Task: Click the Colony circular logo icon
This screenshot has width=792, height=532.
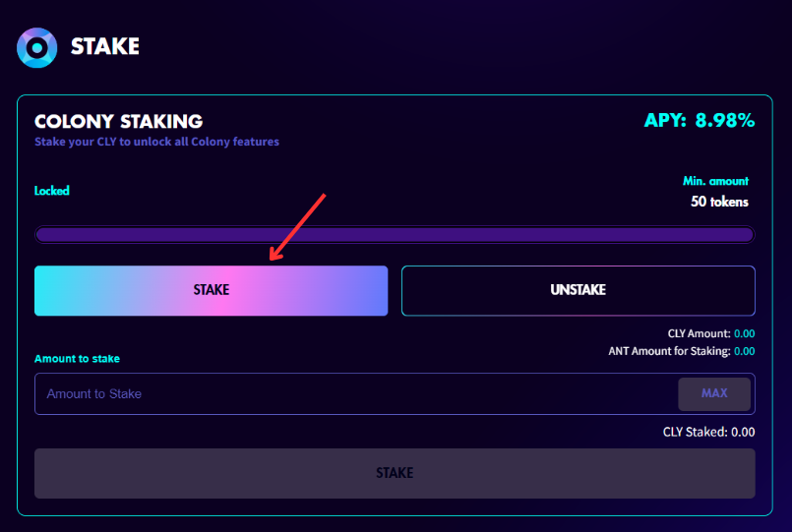Action: coord(36,47)
